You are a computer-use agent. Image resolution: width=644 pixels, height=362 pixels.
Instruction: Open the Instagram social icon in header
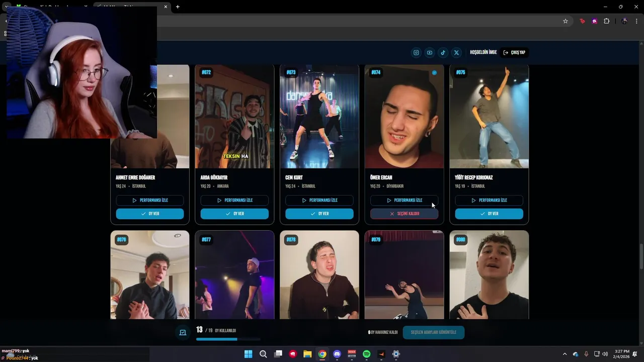pyautogui.click(x=416, y=52)
